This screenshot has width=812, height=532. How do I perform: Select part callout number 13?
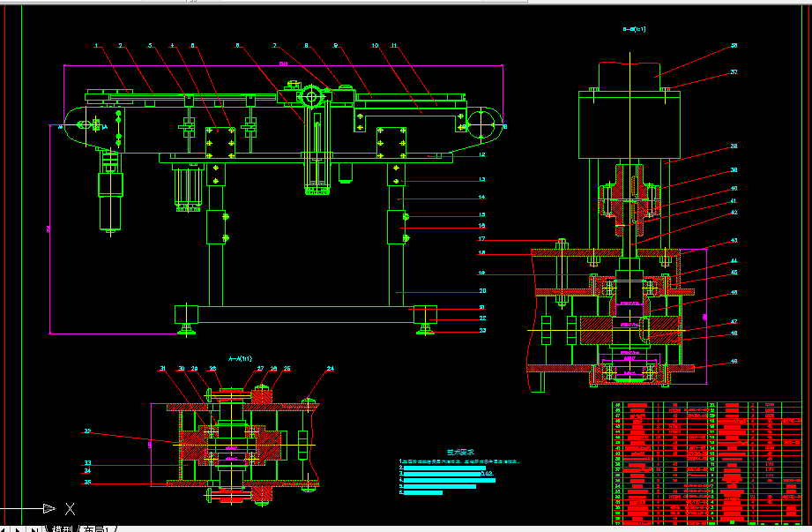[482, 179]
